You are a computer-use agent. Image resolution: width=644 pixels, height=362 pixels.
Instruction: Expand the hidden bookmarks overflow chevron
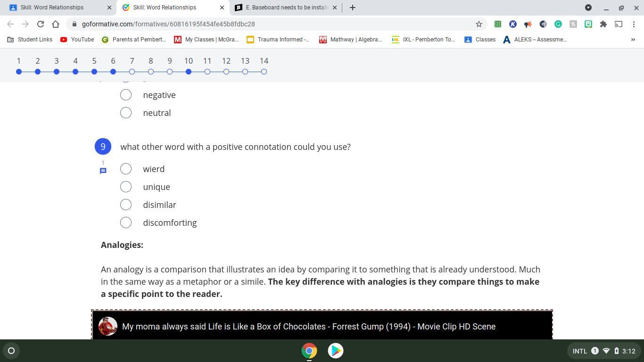click(633, 40)
